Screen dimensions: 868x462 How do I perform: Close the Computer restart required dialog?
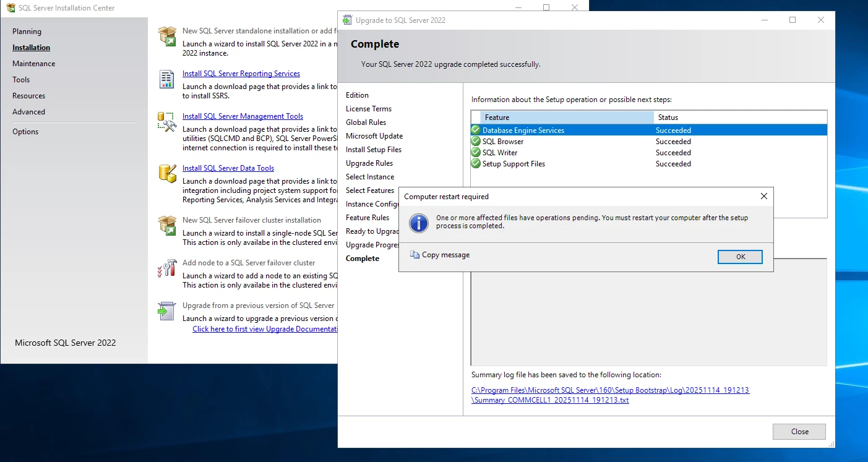(x=763, y=197)
